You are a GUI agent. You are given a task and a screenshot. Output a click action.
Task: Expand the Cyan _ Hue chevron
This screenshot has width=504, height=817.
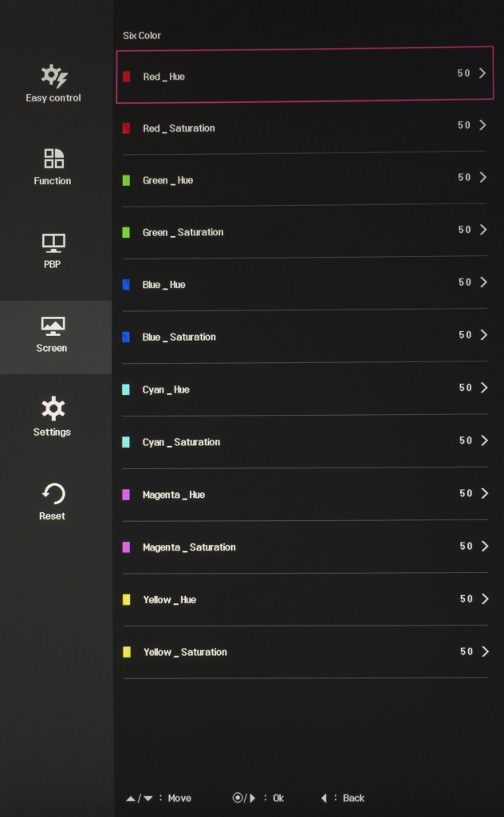pos(484,387)
